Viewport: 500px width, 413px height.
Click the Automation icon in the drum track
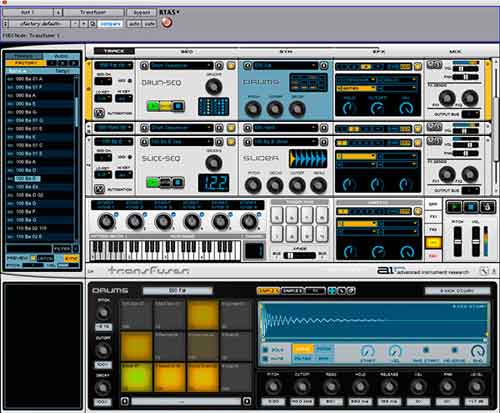[99, 113]
